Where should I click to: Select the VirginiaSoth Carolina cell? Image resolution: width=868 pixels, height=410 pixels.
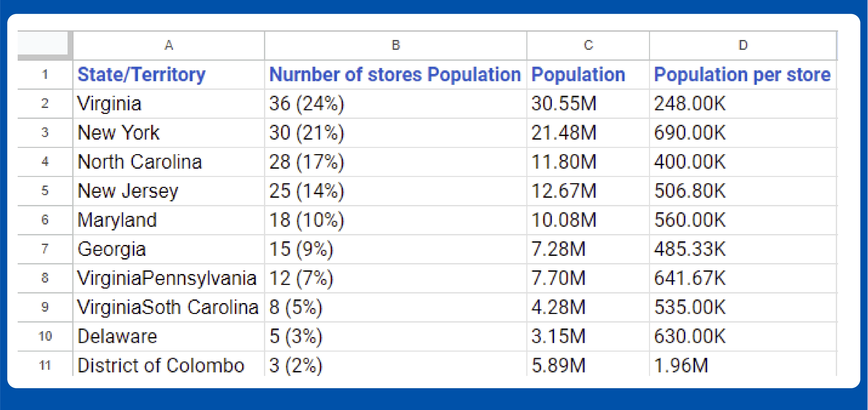click(x=169, y=307)
